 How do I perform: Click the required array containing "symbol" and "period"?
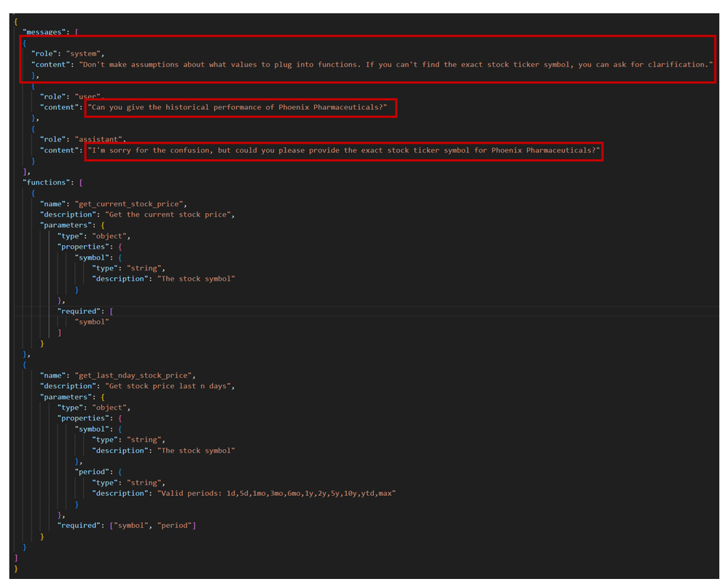coord(154,525)
